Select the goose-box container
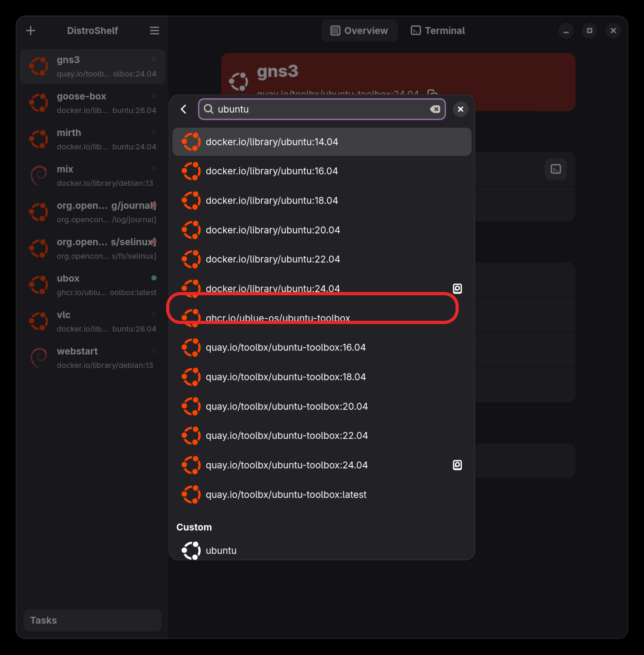 (93, 103)
